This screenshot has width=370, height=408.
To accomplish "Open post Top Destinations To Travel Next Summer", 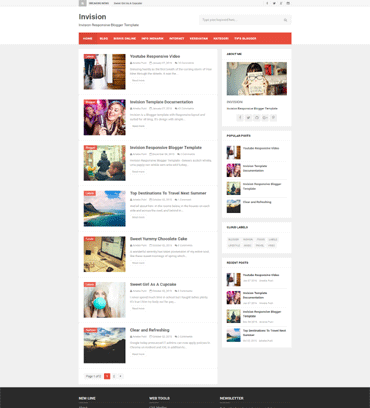I will [168, 193].
